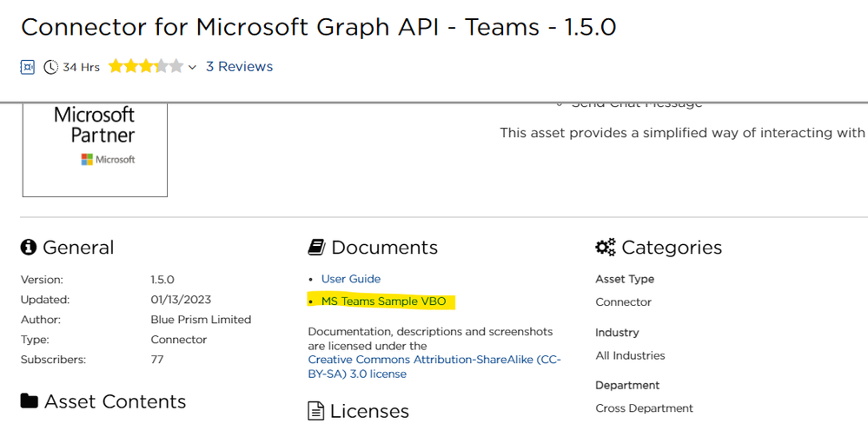Click the Microsoft Partner badge image

tap(95, 149)
